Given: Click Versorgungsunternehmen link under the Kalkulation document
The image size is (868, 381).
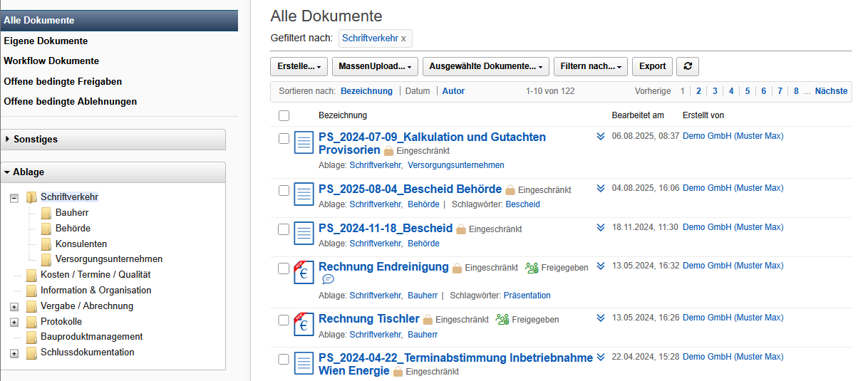Looking at the screenshot, I should [x=456, y=165].
